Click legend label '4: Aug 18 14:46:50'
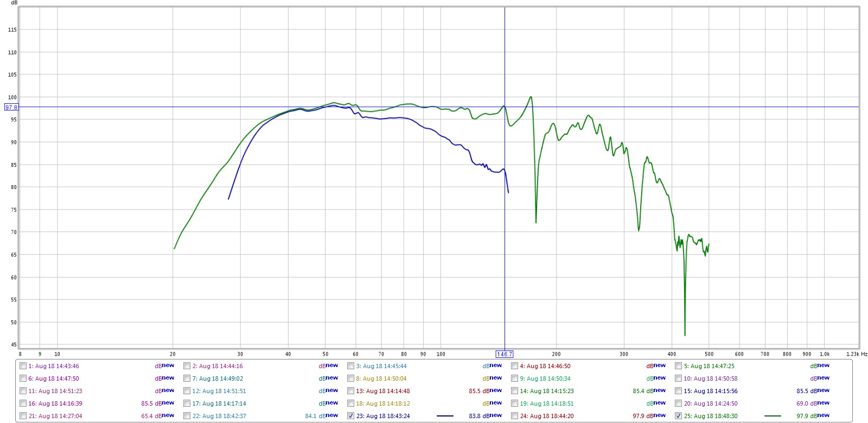868x423 pixels. point(545,366)
